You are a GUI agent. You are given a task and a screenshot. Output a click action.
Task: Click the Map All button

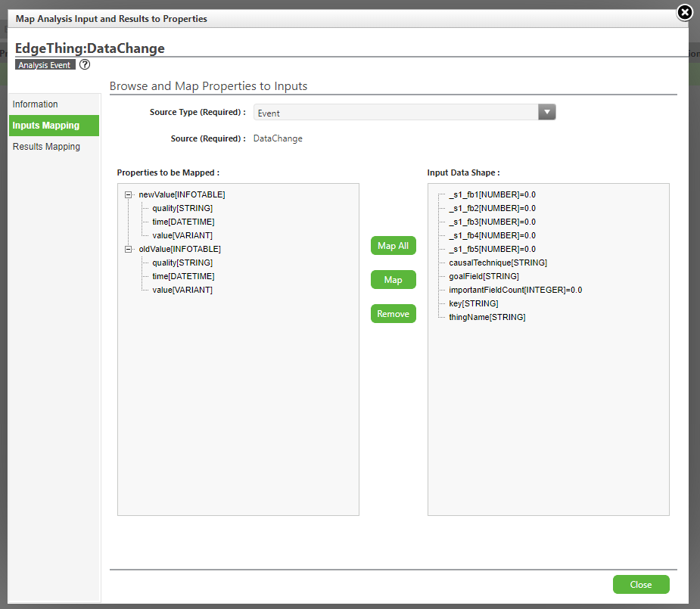pos(394,245)
